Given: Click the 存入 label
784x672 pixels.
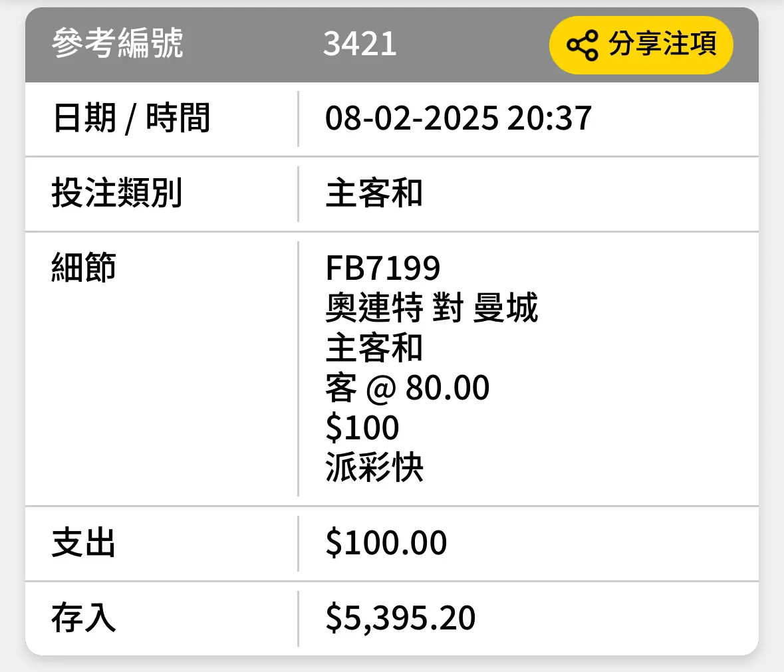Looking at the screenshot, I should (x=84, y=618).
